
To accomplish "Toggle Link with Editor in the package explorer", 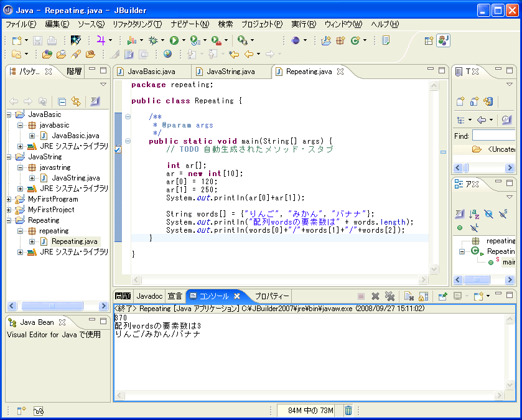I will pyautogui.click(x=76, y=101).
